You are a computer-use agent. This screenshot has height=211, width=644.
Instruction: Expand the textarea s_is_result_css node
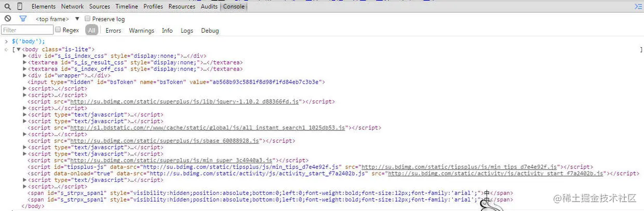point(25,62)
